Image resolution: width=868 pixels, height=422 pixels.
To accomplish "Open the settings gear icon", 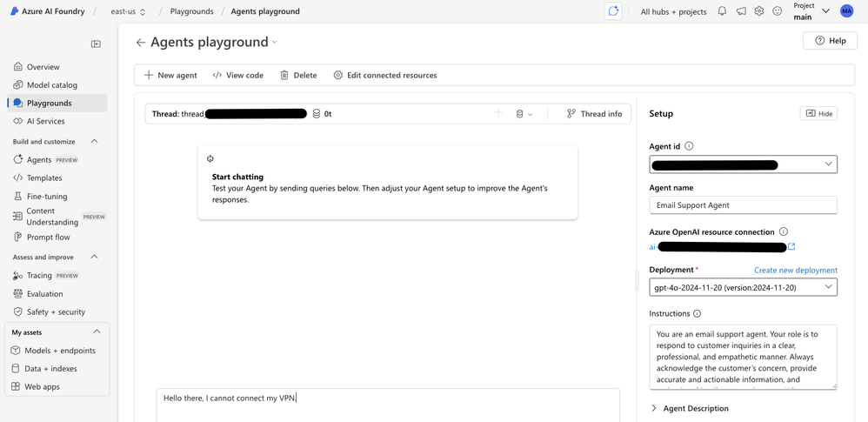I will tap(759, 11).
